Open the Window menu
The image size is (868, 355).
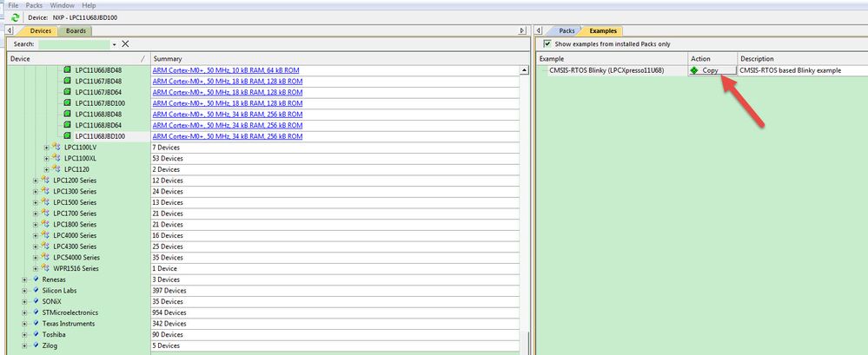point(62,5)
